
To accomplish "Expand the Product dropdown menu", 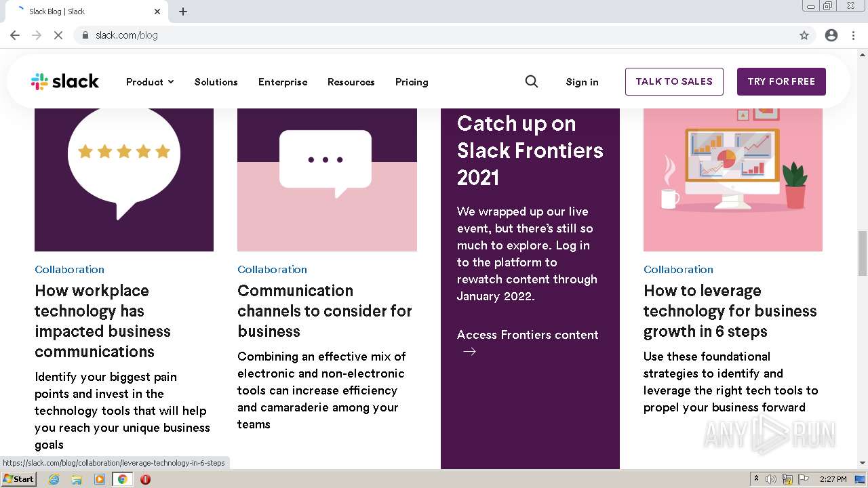I will pos(150,81).
